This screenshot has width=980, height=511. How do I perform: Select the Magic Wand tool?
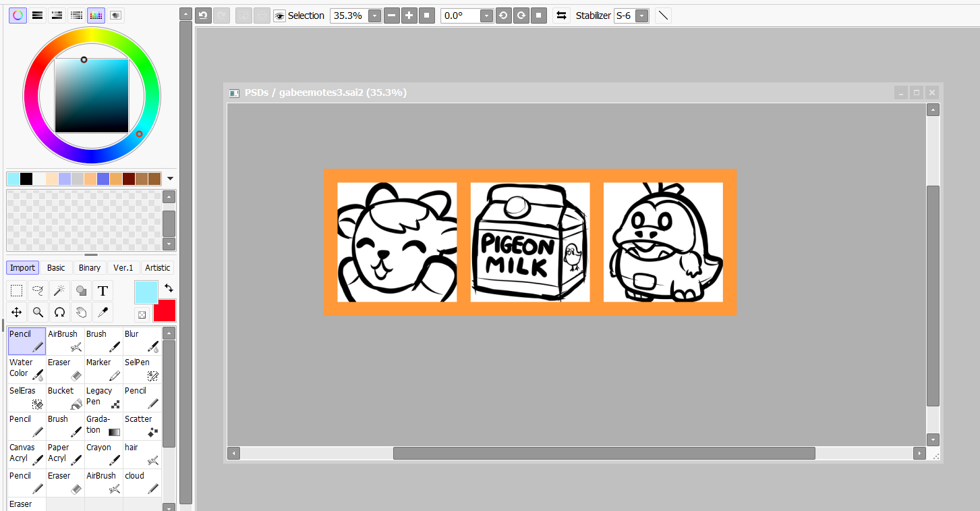(x=60, y=291)
